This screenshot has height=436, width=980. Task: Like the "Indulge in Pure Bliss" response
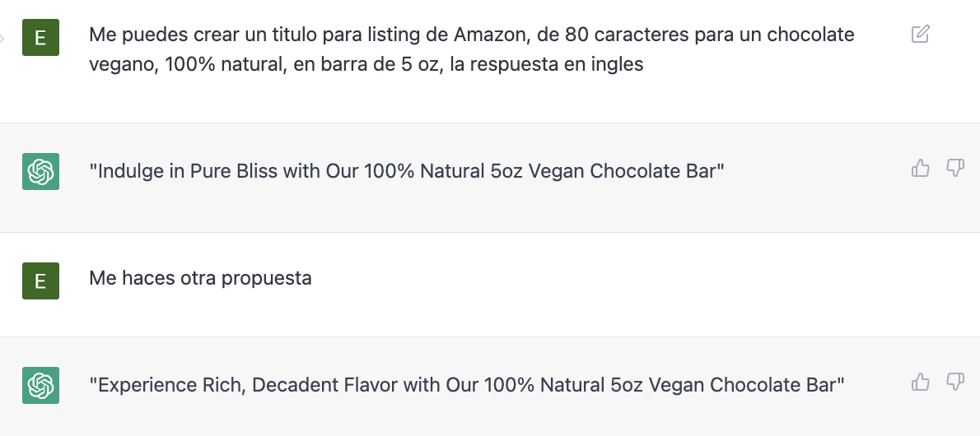[920, 167]
